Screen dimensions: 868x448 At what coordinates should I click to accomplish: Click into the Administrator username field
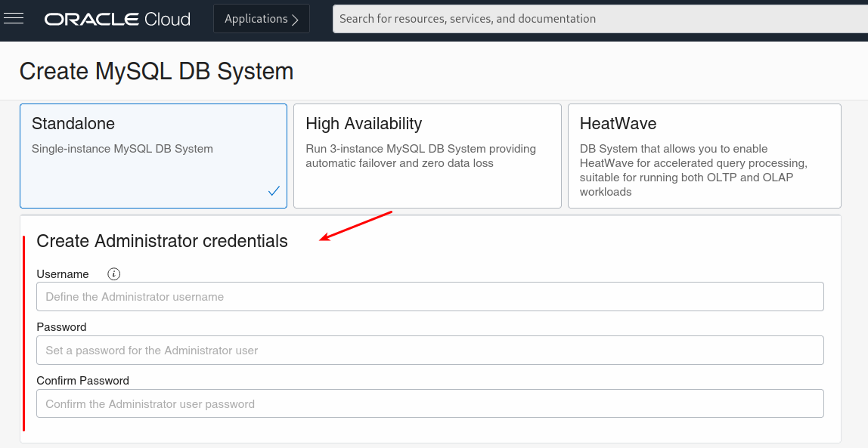[429, 297]
